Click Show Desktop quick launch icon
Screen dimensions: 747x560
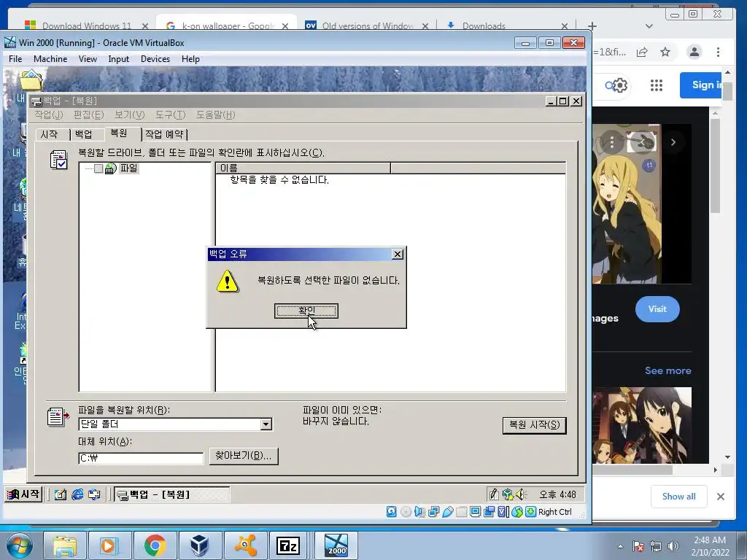click(x=60, y=495)
